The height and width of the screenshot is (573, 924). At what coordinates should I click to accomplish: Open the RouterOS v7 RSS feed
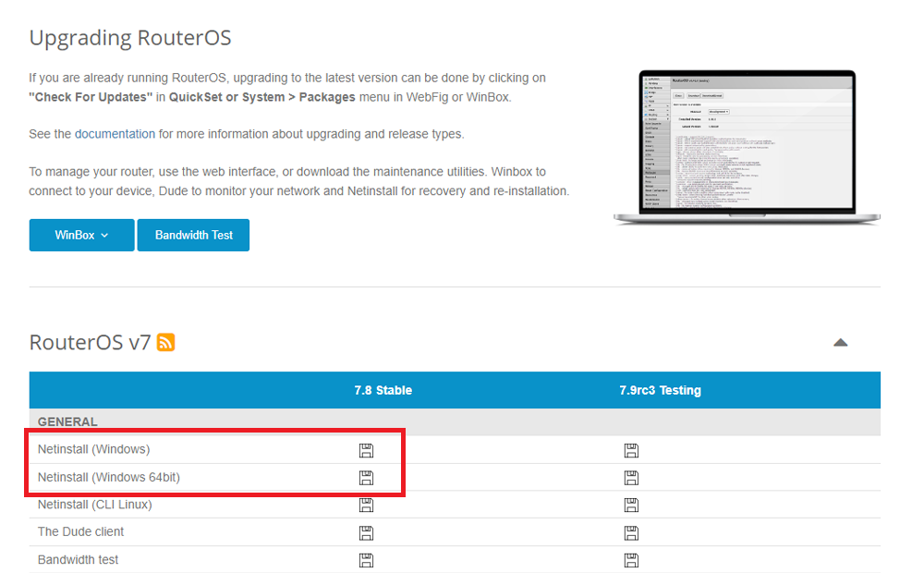click(166, 343)
